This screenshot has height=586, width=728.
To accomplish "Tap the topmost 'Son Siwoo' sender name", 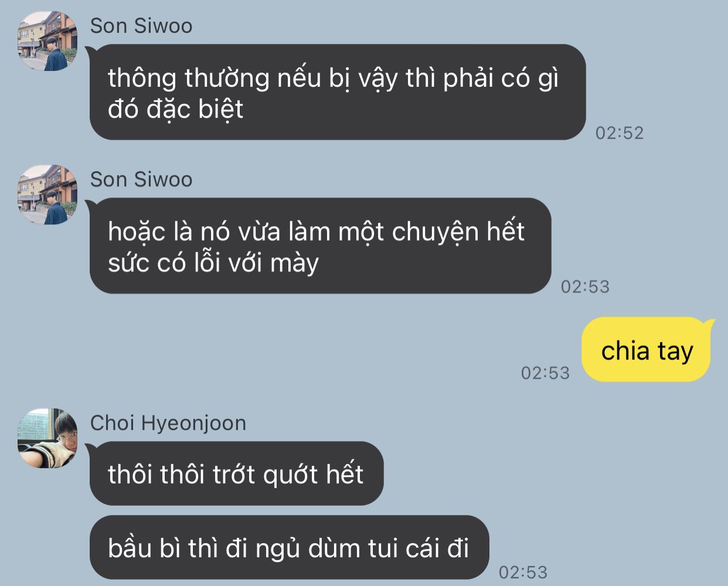I will (x=141, y=26).
